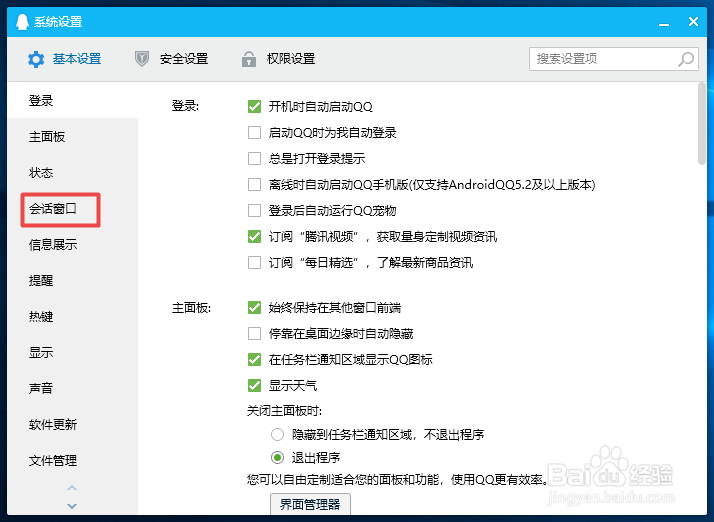
Task: Click the shield icon beside 安全设置
Action: [x=142, y=59]
